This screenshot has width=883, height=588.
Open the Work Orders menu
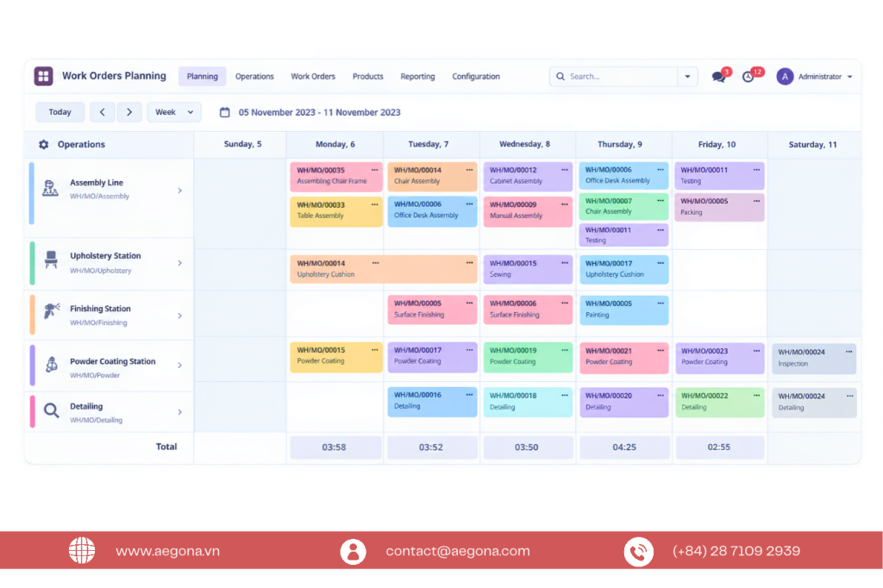pyautogui.click(x=313, y=77)
